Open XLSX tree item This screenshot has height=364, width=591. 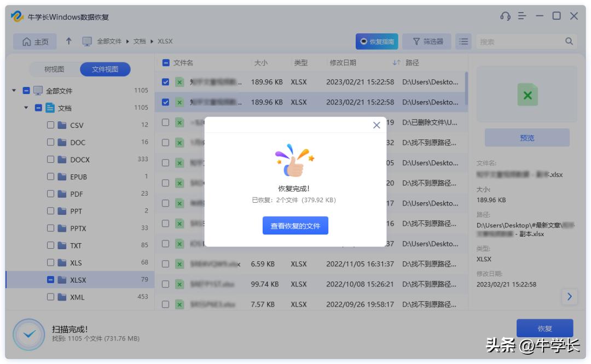tap(80, 280)
